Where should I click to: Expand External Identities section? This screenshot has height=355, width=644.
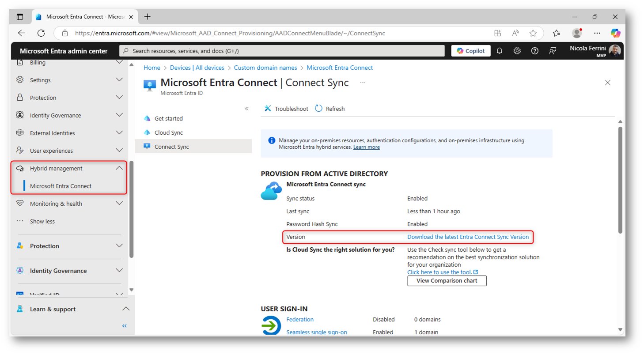pos(70,133)
